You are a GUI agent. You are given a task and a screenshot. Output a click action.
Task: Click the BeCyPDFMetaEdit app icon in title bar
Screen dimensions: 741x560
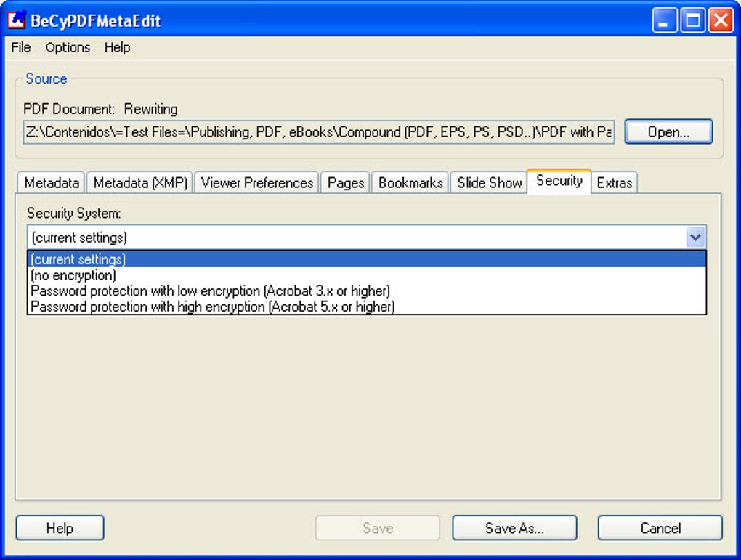pyautogui.click(x=17, y=20)
